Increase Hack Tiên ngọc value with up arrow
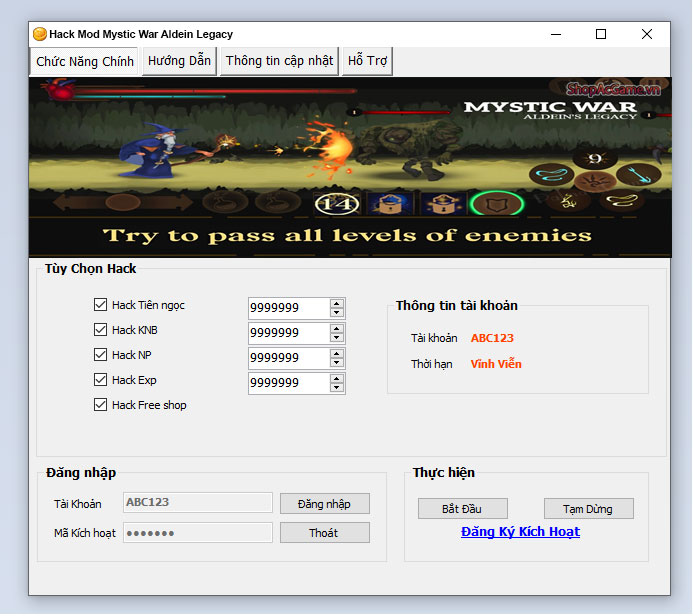 (337, 304)
